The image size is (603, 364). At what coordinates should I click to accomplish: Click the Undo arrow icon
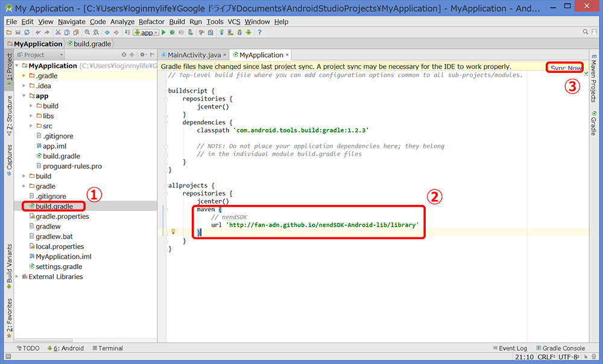38,33
